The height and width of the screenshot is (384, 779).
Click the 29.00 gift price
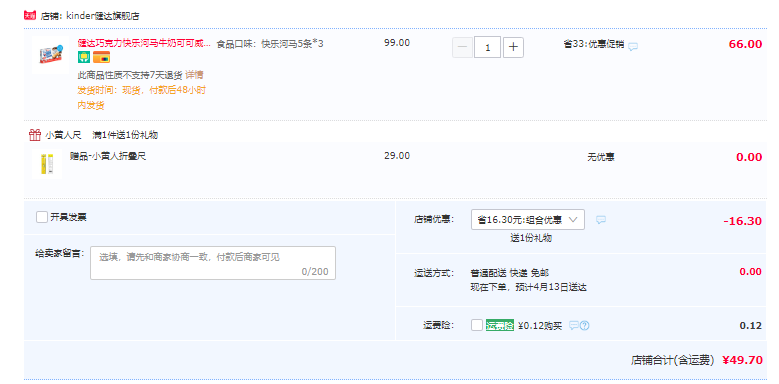pyautogui.click(x=397, y=155)
